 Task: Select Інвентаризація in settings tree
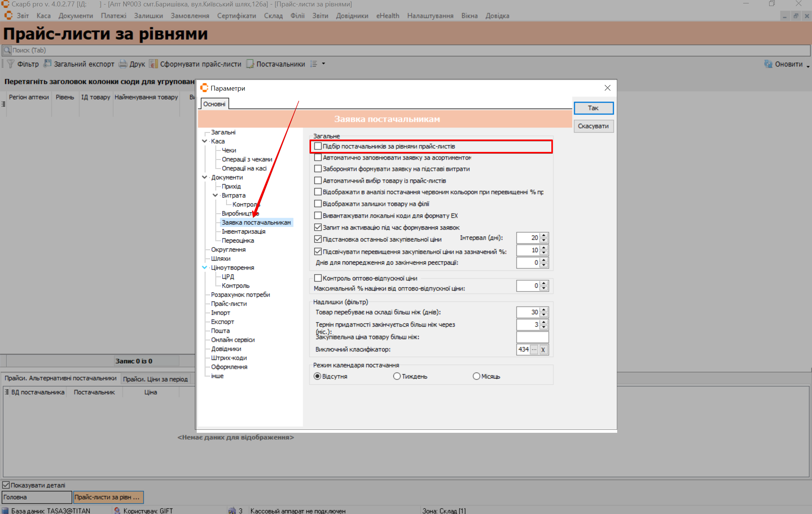pyautogui.click(x=243, y=231)
